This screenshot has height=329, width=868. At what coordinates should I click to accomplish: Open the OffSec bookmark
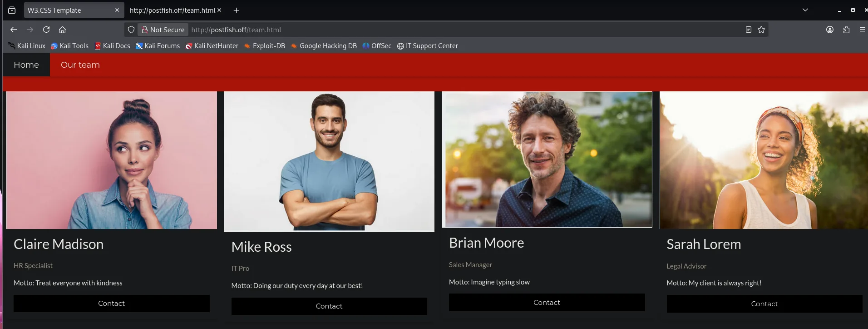(377, 46)
